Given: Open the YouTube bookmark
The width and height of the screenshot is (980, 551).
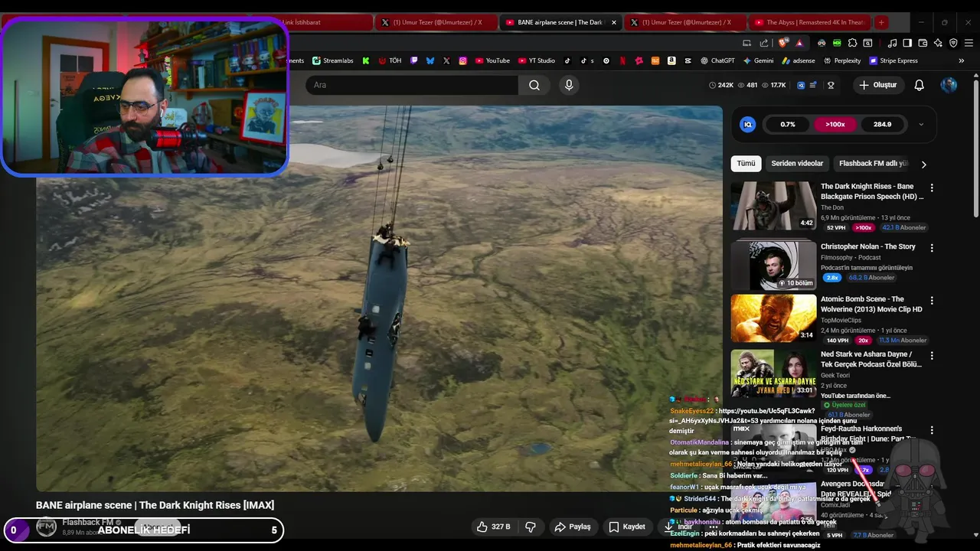Looking at the screenshot, I should coord(492,60).
